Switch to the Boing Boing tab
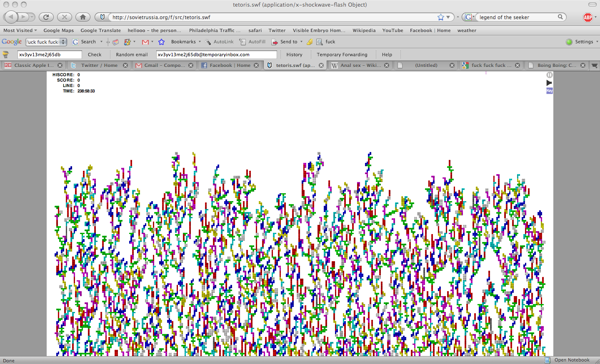The height and width of the screenshot is (364, 600). 556,65
